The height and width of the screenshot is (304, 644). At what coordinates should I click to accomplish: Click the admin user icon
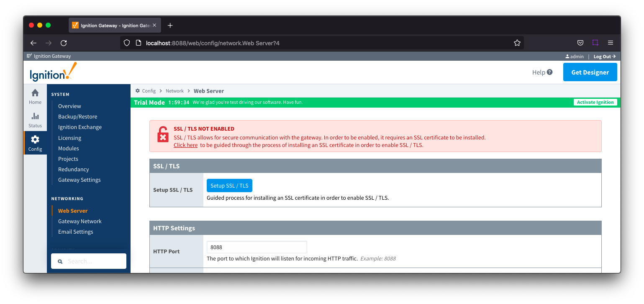(x=567, y=56)
